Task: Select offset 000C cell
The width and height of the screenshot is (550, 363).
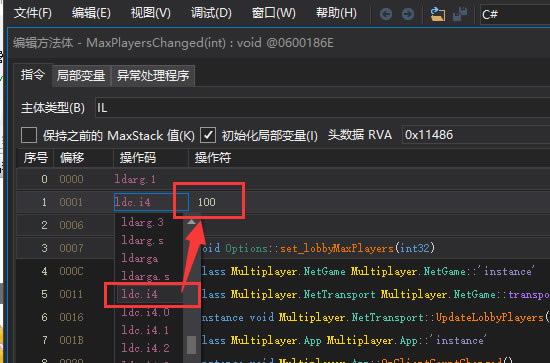Action: (x=71, y=271)
